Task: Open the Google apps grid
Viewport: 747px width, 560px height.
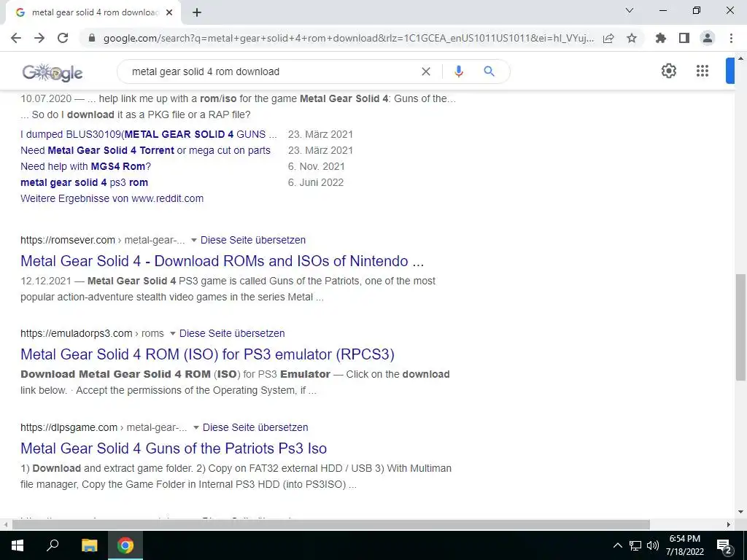Action: tap(703, 71)
